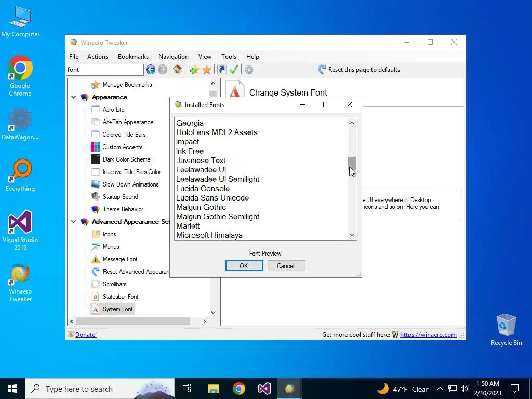This screenshot has width=532, height=399.
Task: Open the Tools menu
Action: coord(229,57)
